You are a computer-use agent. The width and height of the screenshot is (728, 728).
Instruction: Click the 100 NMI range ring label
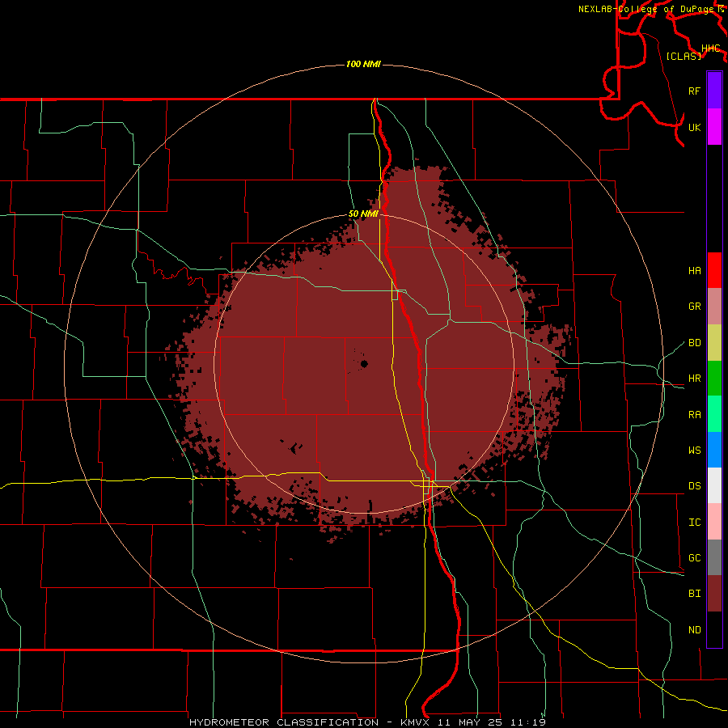tap(363, 64)
